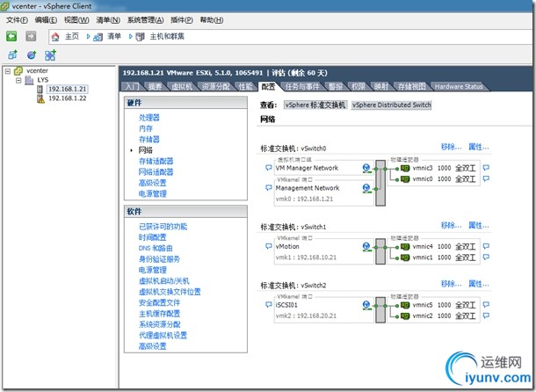
Task: Click the green adapter icon of vmnic2
Action: (405, 316)
